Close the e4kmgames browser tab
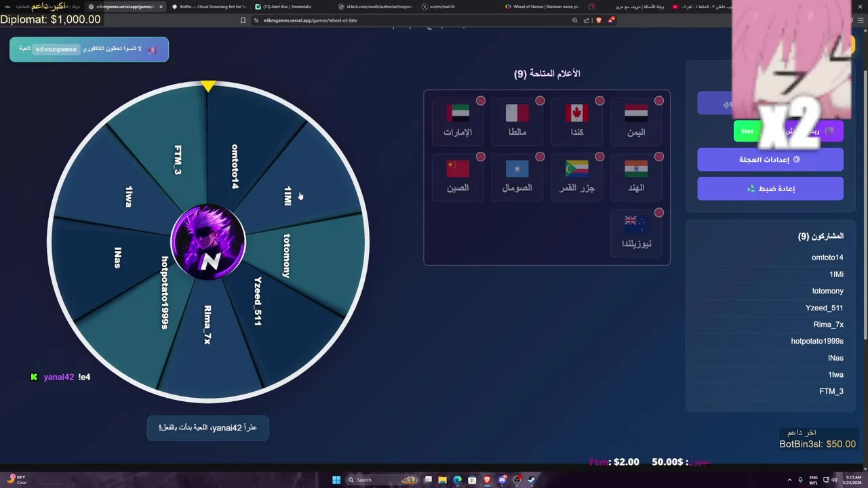Viewport: 868px width, 488px height. pyautogui.click(x=161, y=7)
